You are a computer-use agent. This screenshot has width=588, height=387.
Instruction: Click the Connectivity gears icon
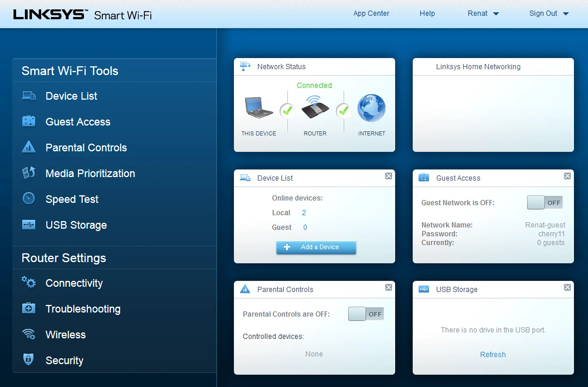point(29,282)
